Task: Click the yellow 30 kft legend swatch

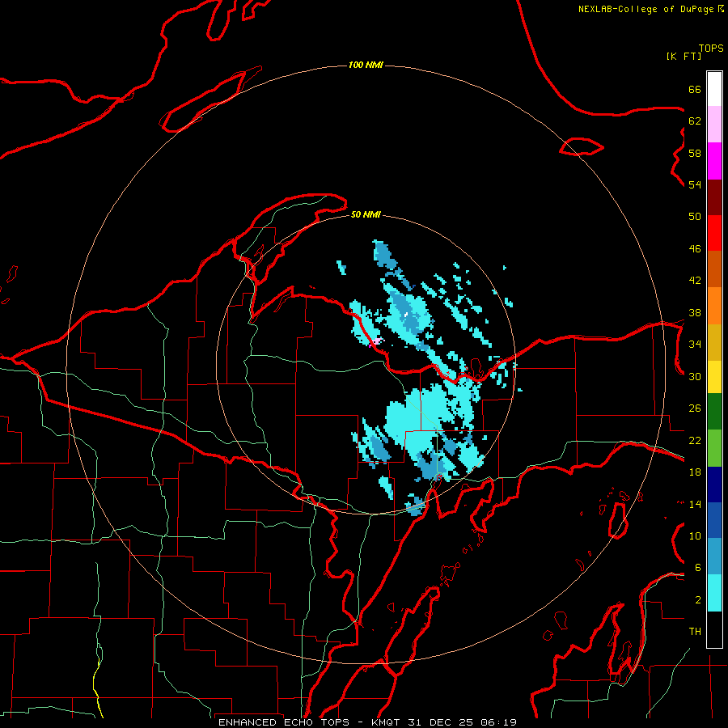Action: point(714,377)
